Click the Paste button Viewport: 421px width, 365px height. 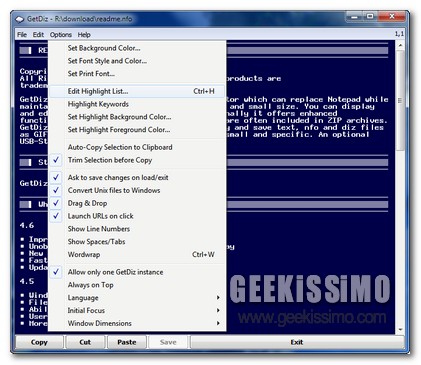click(x=127, y=342)
